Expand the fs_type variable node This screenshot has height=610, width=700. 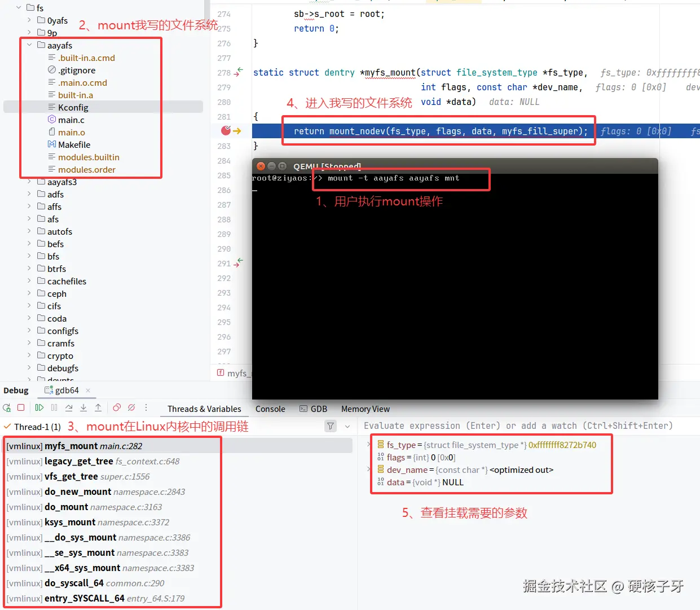point(369,445)
